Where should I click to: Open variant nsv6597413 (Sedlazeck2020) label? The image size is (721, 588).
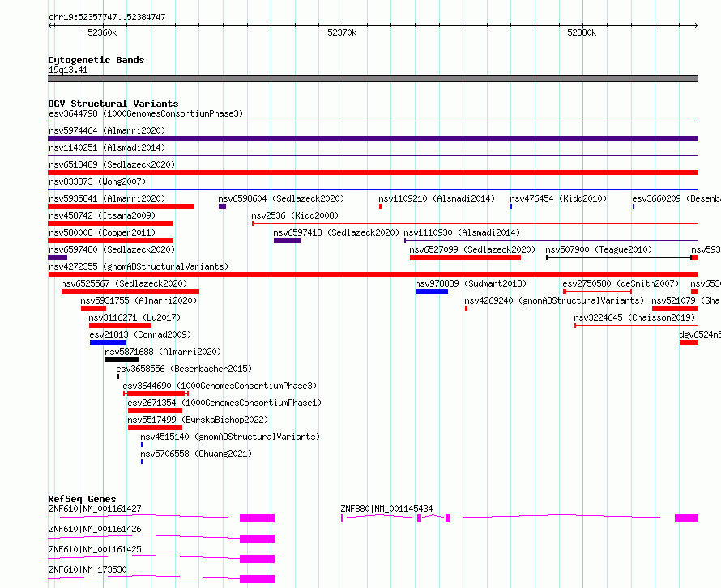coord(336,232)
